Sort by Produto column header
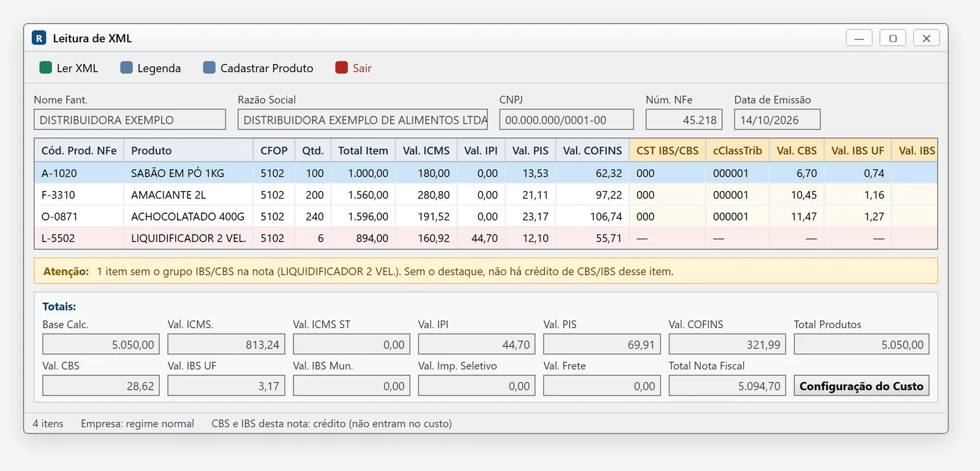This screenshot has height=471, width=980. coord(188,151)
